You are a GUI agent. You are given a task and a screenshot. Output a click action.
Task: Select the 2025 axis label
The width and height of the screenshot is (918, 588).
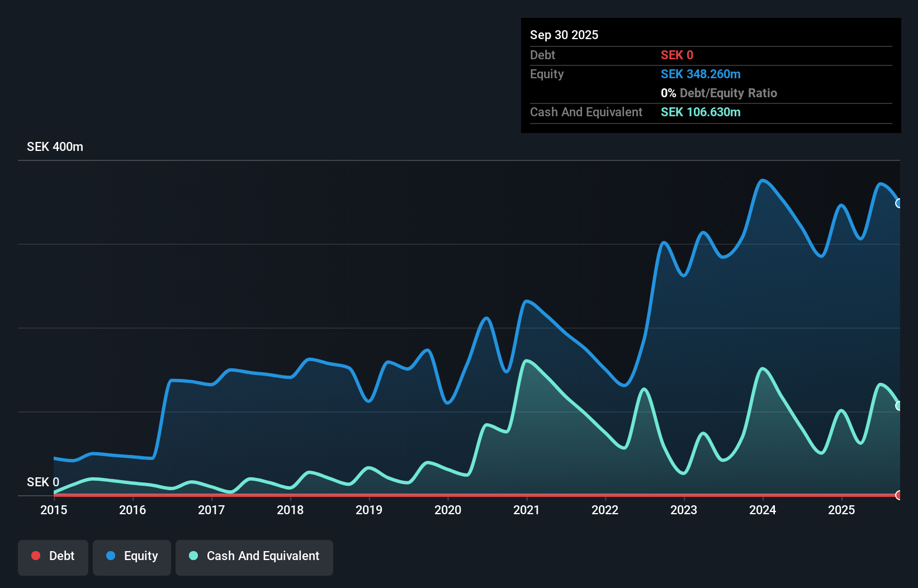pos(842,510)
